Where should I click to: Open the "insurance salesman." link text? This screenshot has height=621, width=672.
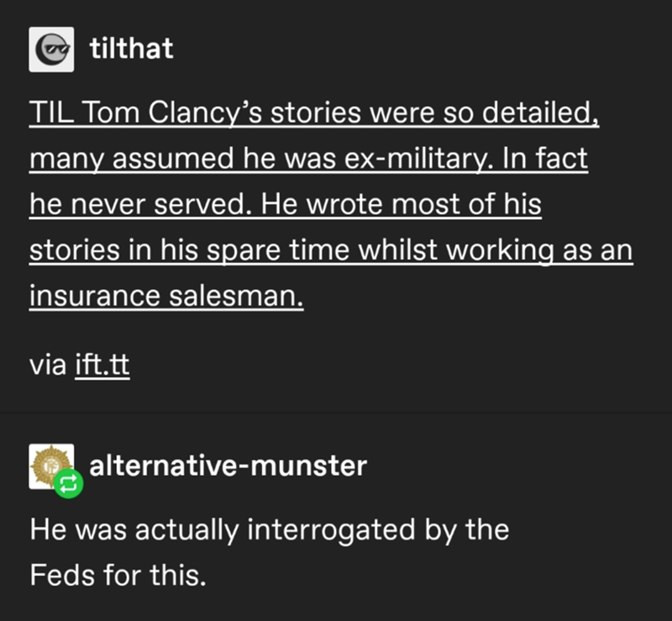point(166,297)
